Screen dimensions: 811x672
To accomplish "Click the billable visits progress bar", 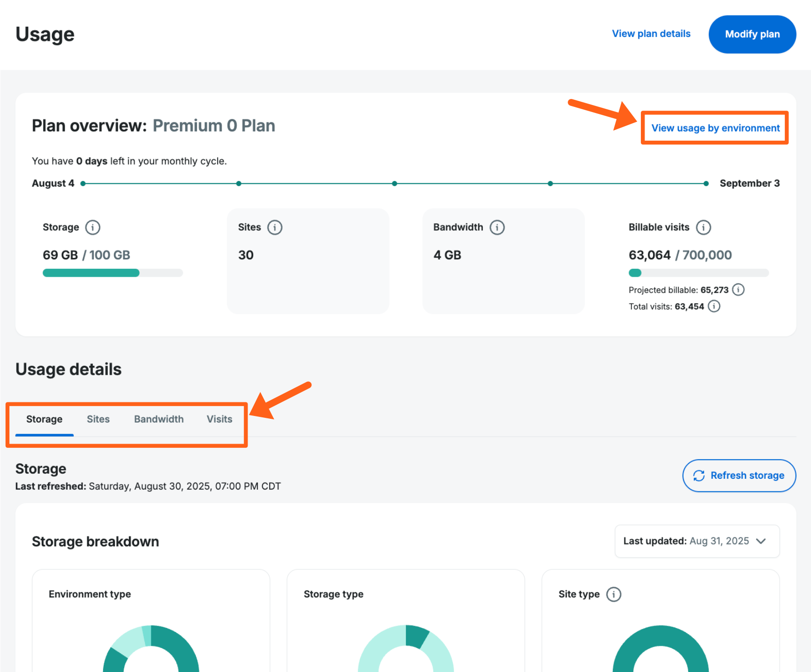I will 698,273.
